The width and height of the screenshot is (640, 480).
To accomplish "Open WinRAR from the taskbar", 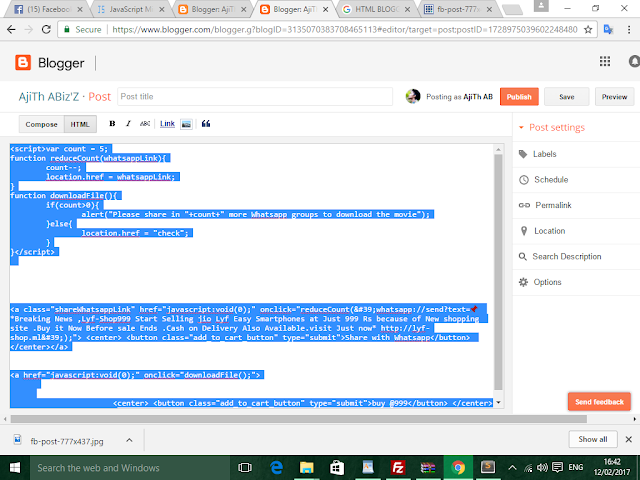I will click(x=428, y=468).
